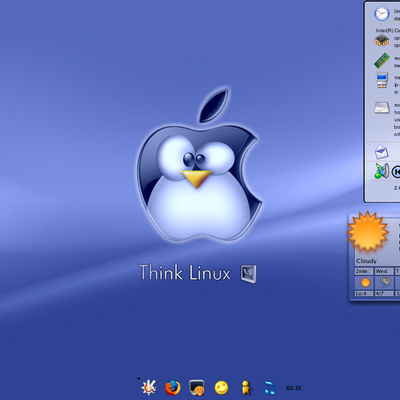Click the tonight forecast sun icon

(x=366, y=283)
